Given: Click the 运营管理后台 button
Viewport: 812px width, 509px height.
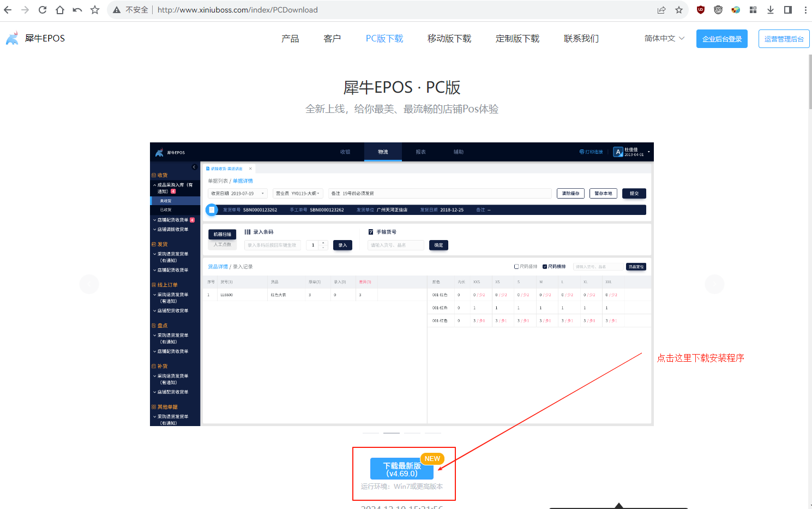Looking at the screenshot, I should point(784,39).
